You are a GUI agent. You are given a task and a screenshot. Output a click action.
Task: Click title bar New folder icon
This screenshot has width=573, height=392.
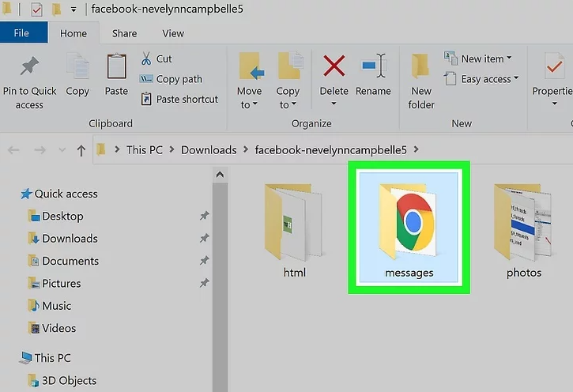(x=56, y=9)
